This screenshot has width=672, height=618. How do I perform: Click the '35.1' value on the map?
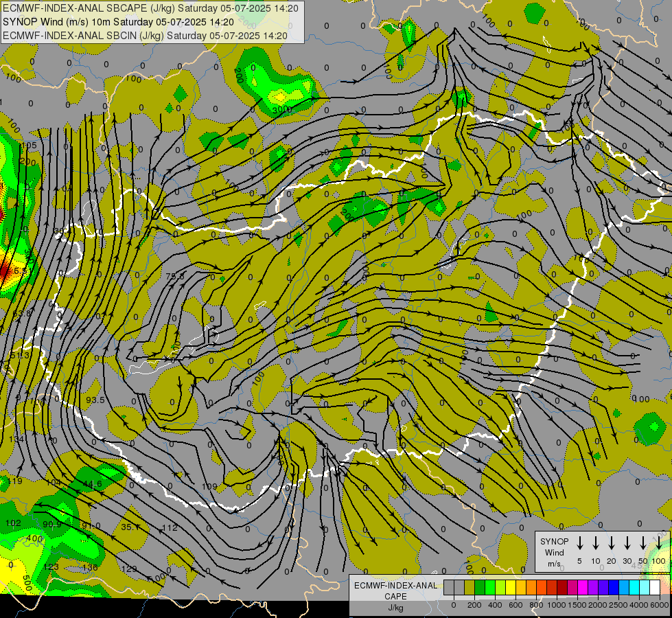coord(130,527)
